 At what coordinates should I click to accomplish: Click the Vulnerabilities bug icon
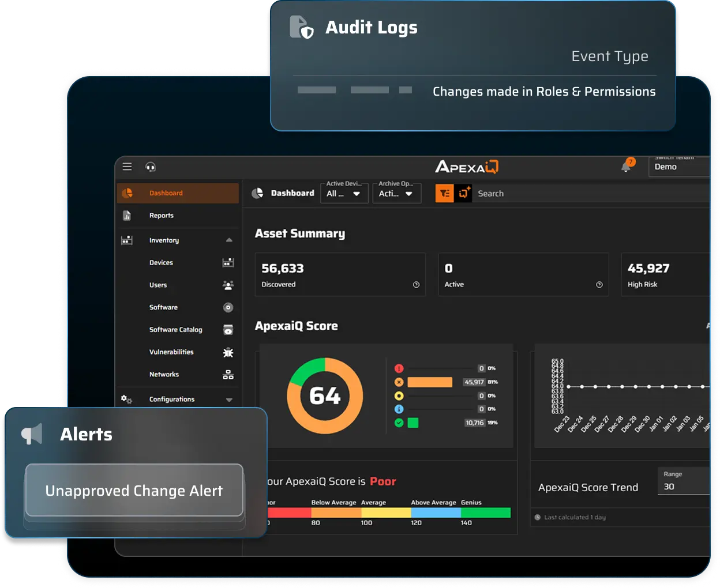pos(228,352)
